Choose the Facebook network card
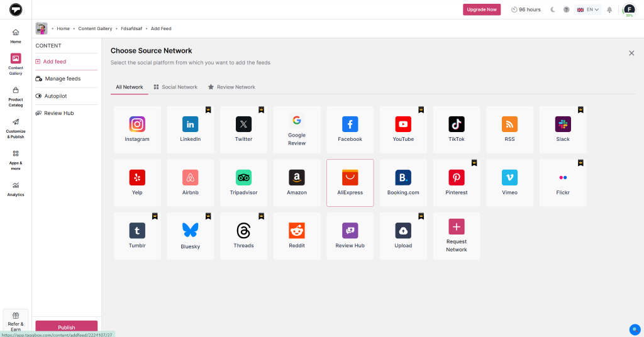Image resolution: width=644 pixels, height=337 pixels. 350,130
